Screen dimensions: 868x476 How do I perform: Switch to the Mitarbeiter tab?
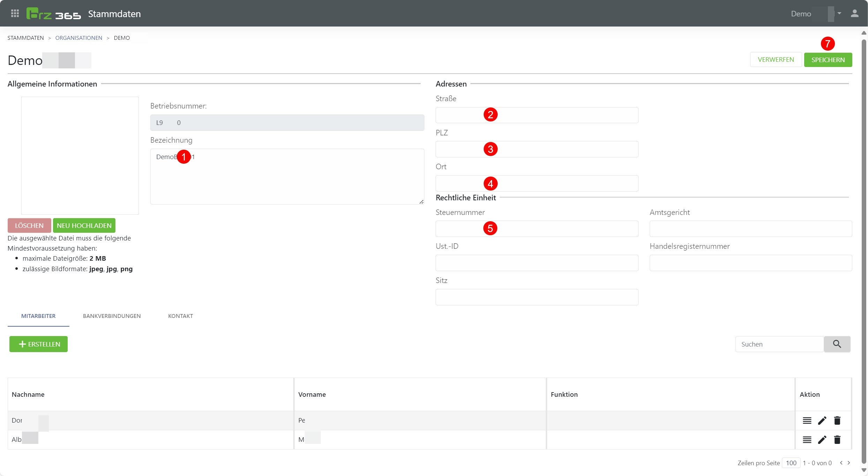click(38, 316)
